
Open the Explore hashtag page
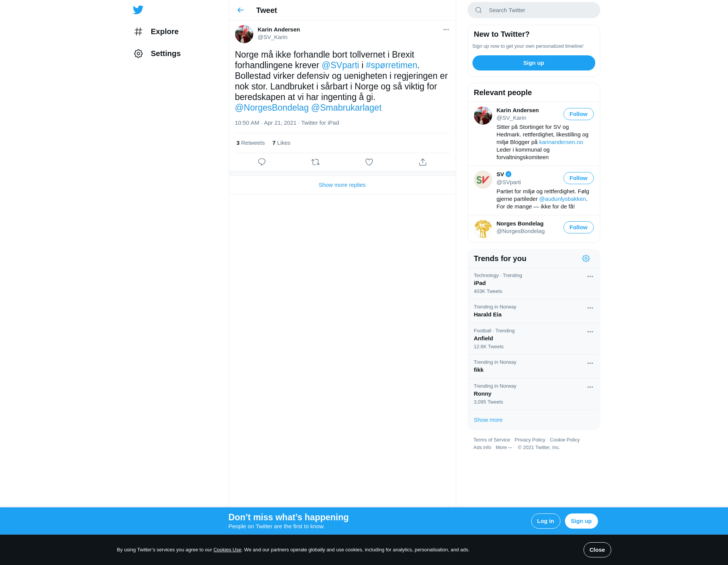click(156, 31)
